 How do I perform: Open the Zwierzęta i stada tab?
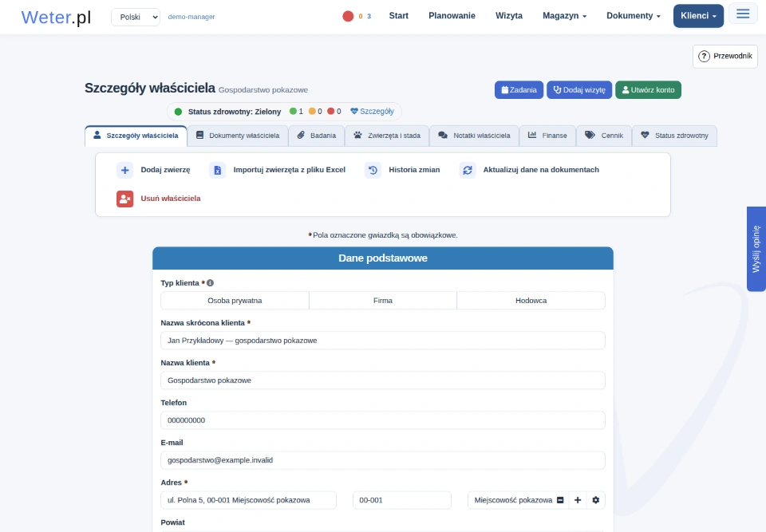tap(387, 136)
